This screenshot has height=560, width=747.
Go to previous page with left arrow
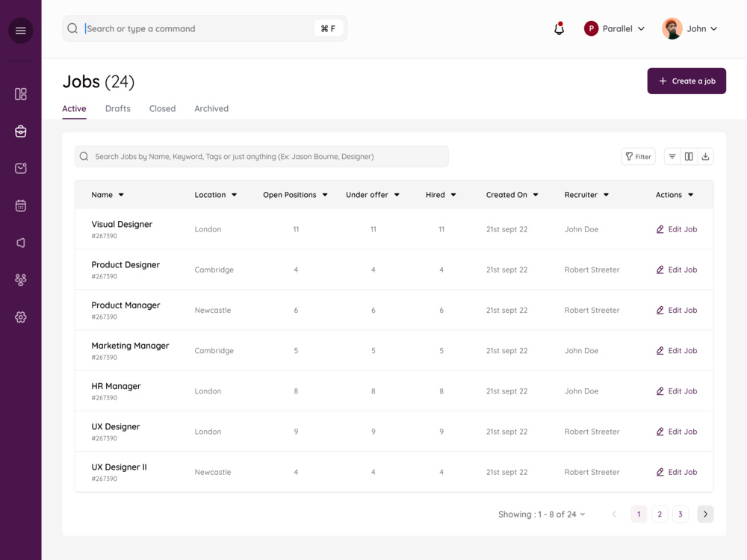(614, 514)
